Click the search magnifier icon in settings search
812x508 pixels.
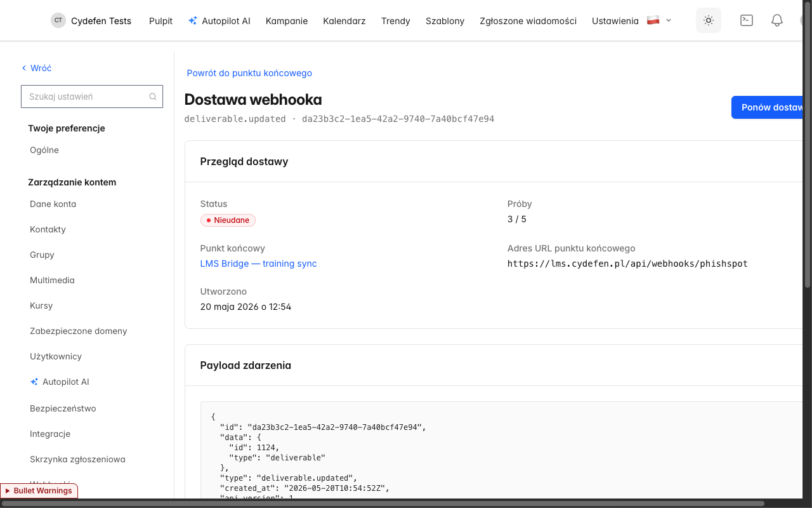coord(153,97)
